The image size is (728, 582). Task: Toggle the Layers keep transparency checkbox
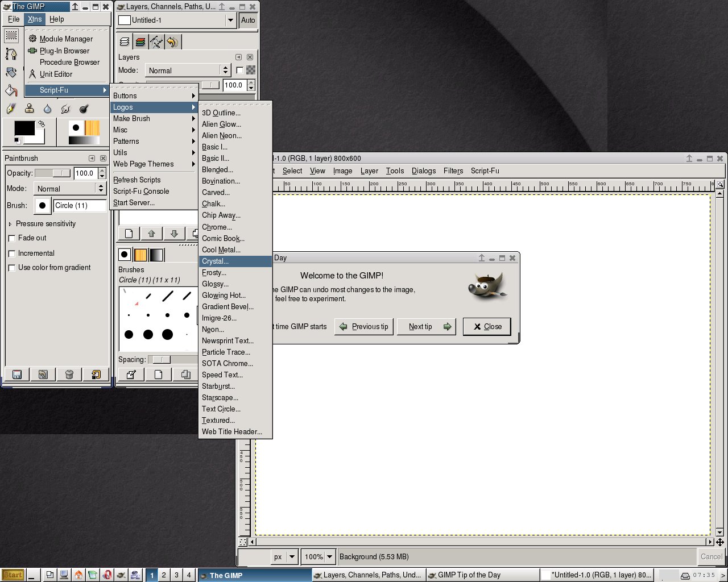pyautogui.click(x=239, y=70)
